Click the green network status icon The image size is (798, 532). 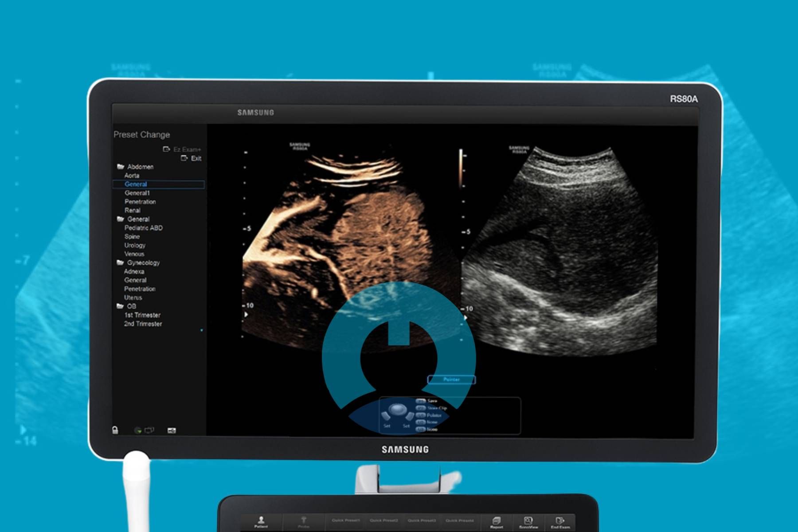(x=138, y=430)
